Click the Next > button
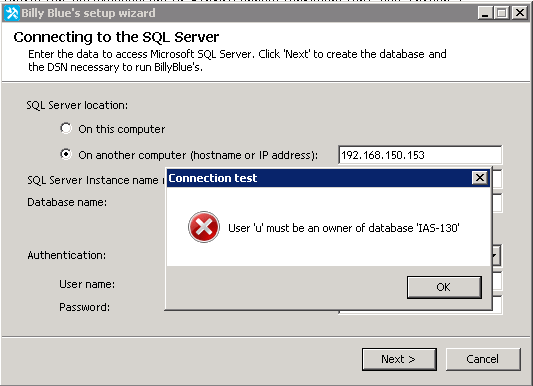Viewport: 533px width, 386px height. [x=399, y=359]
